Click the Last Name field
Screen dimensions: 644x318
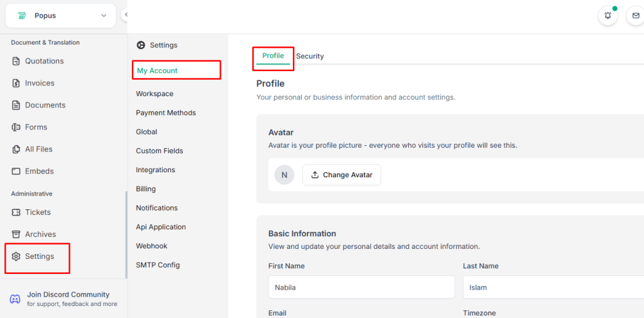[x=553, y=287]
